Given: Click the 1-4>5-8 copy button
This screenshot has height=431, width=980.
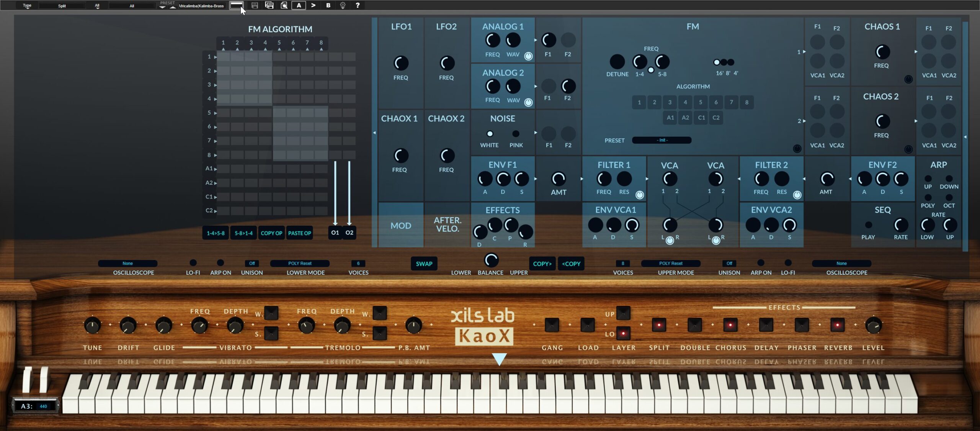Looking at the screenshot, I should (x=216, y=233).
